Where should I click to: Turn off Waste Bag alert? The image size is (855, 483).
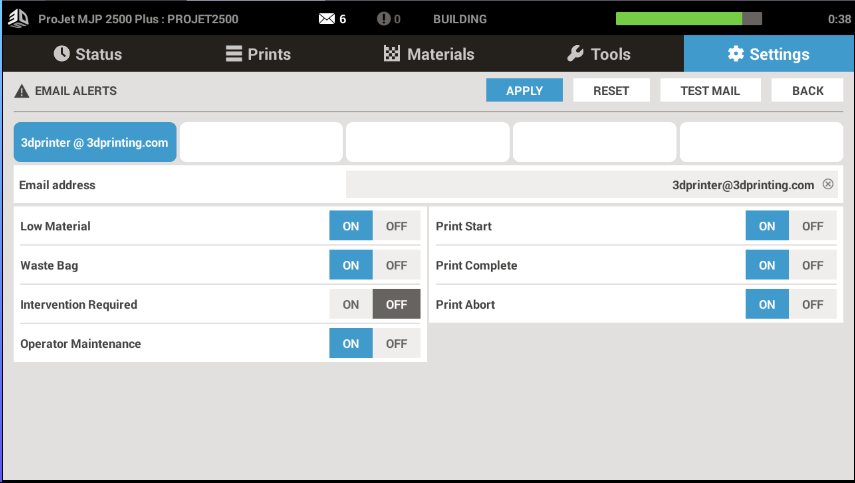(x=396, y=266)
